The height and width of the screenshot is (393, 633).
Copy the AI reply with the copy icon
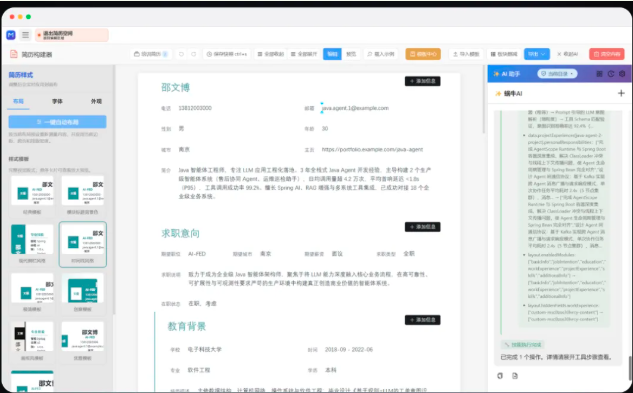tap(500, 376)
